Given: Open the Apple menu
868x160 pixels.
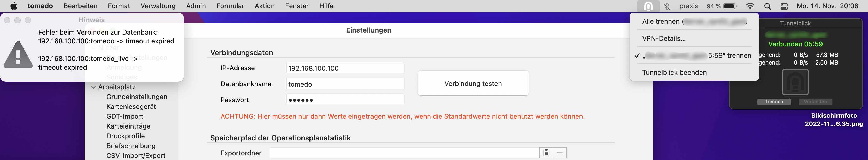Looking at the screenshot, I should click(x=14, y=6).
